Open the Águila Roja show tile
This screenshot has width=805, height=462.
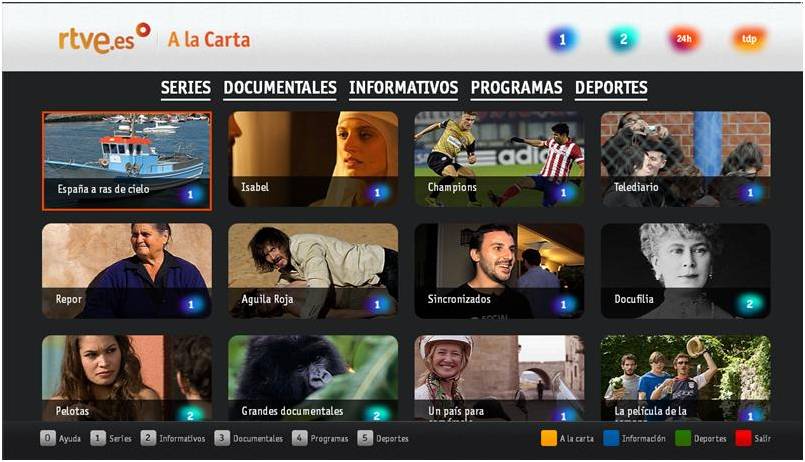[313, 270]
